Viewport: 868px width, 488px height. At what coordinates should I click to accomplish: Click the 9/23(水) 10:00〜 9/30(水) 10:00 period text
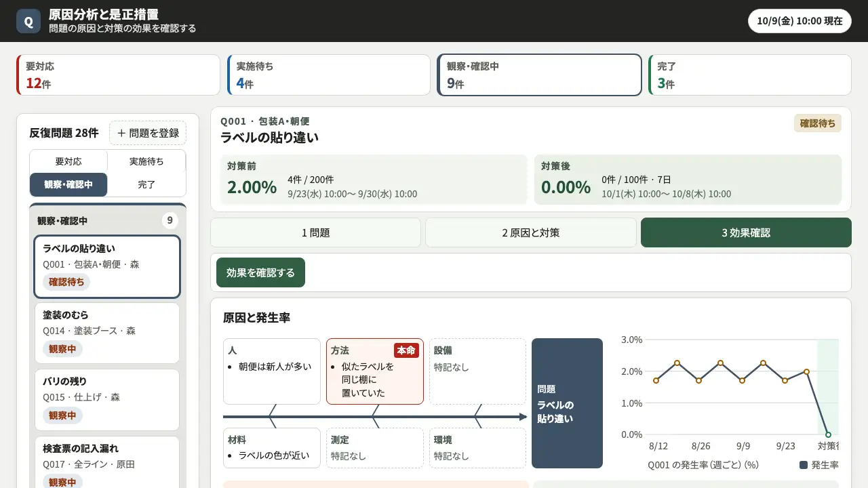click(352, 194)
